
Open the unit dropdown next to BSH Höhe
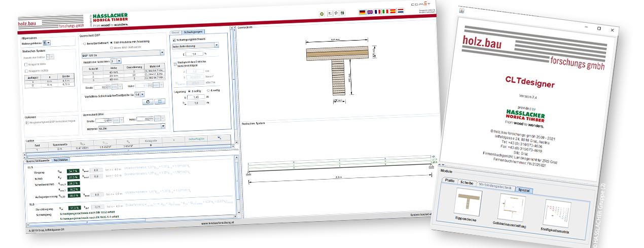160,119
